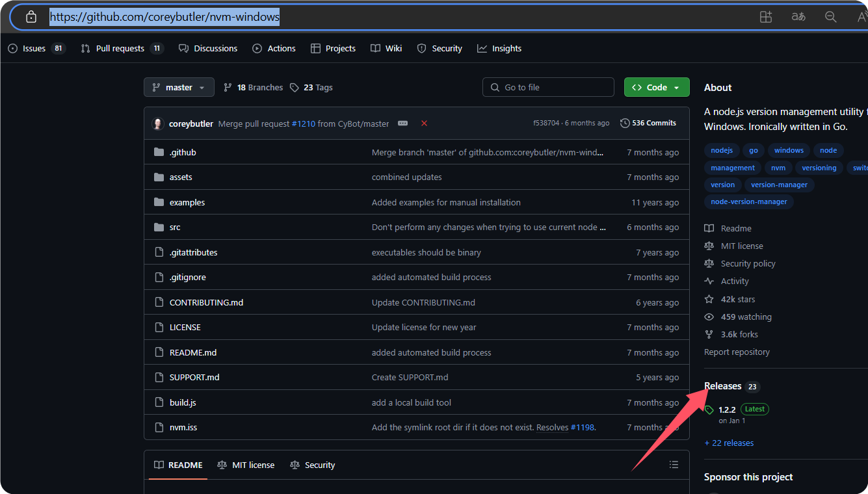Open the Insights tab
This screenshot has width=868, height=494.
pyautogui.click(x=499, y=48)
